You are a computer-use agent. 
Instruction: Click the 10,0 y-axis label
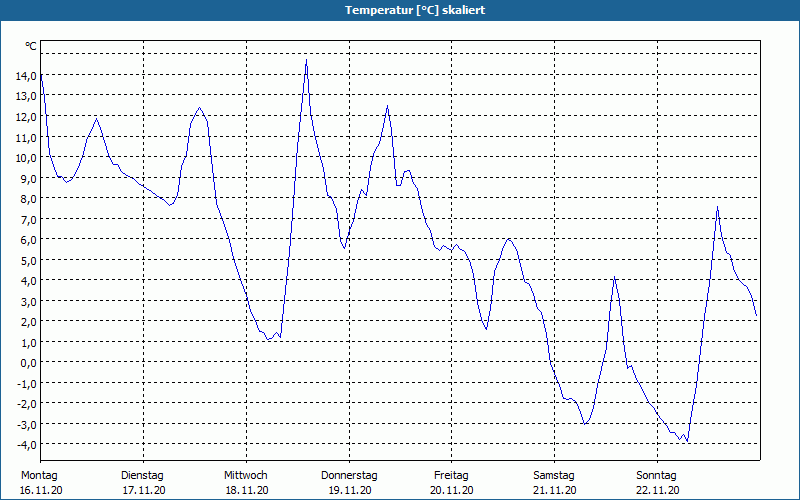(26, 158)
